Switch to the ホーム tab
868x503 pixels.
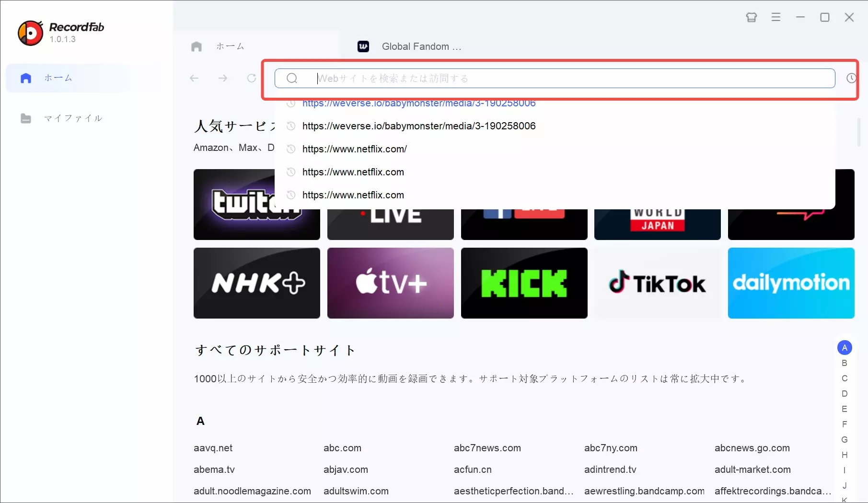tap(257, 46)
